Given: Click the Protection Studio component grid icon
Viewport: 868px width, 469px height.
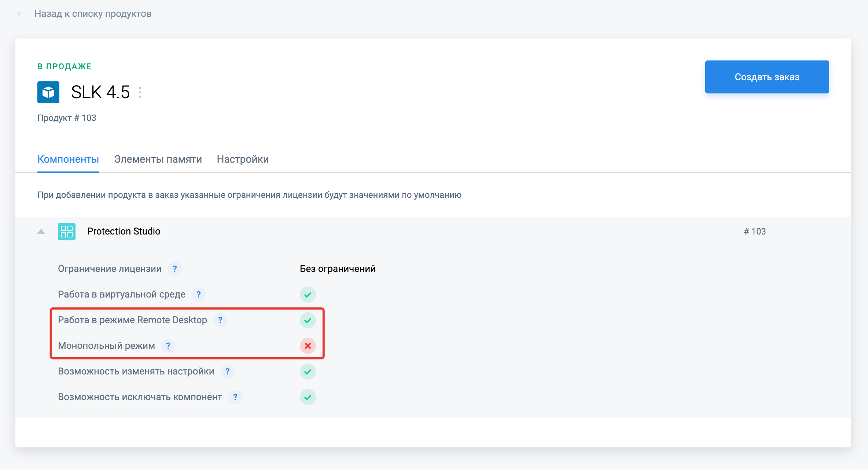Looking at the screenshot, I should pyautogui.click(x=67, y=232).
